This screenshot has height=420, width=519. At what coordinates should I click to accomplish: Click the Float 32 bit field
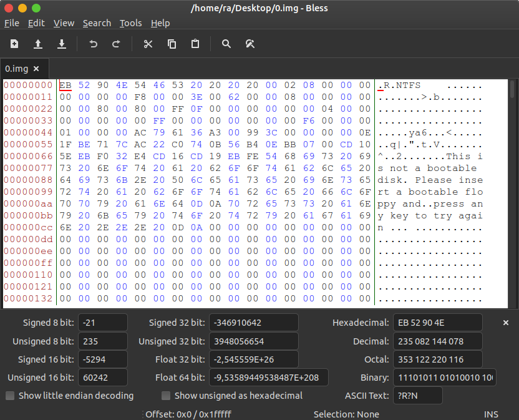point(253,359)
